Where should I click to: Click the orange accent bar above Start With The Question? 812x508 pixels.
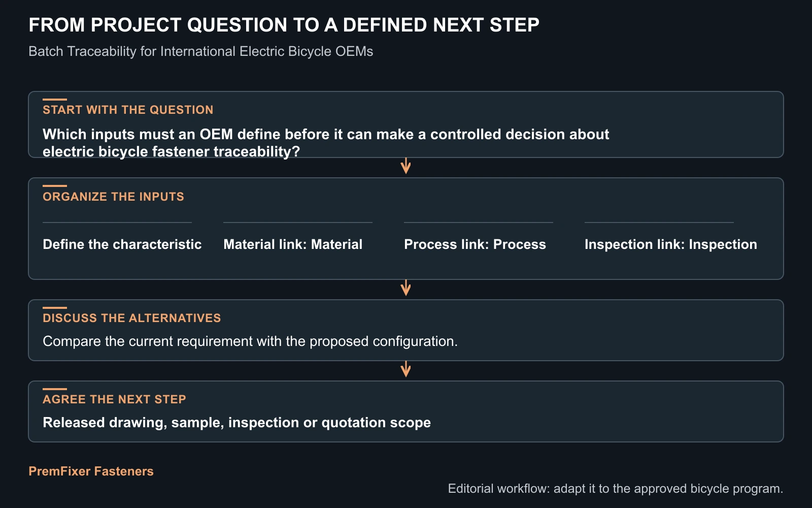coord(55,100)
